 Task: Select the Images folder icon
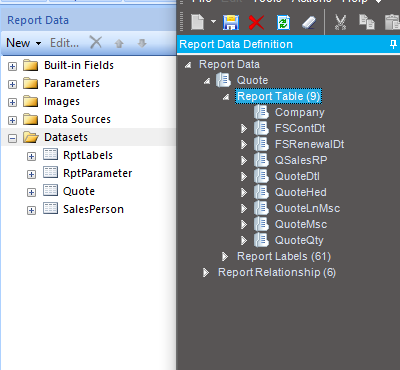click(31, 101)
